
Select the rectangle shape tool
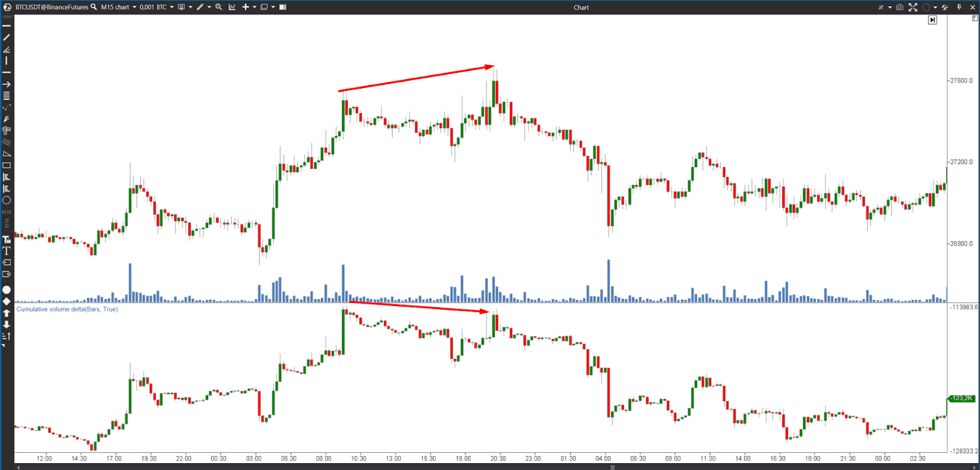click(7, 165)
